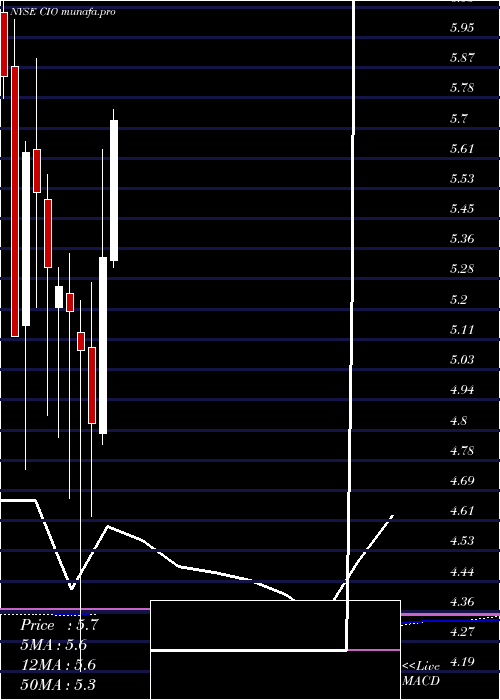Click the Price : 5.7 readout

59,625
